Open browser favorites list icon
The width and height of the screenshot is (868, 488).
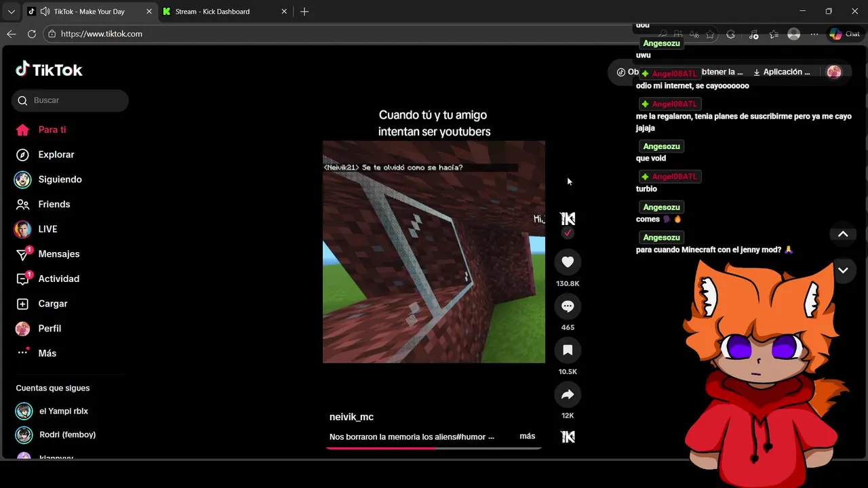pos(774,34)
